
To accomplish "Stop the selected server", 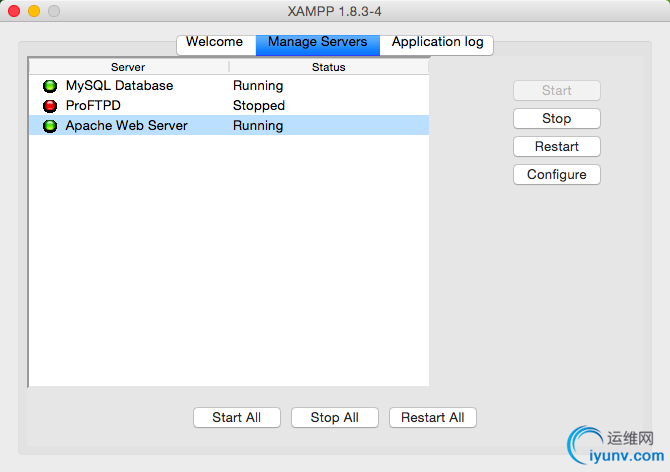I will click(x=556, y=118).
